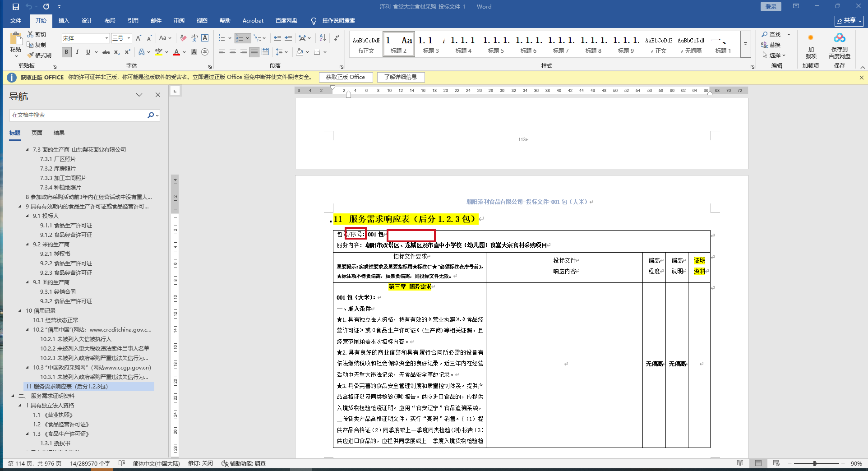This screenshot has height=471, width=868.
Task: Click the '了解详细信息' button
Action: pos(400,77)
